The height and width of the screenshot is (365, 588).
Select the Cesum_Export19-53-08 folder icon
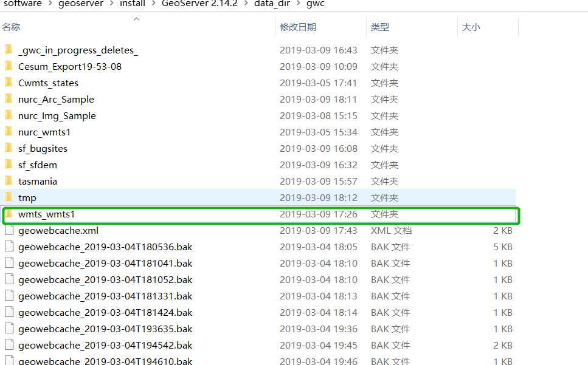9,66
